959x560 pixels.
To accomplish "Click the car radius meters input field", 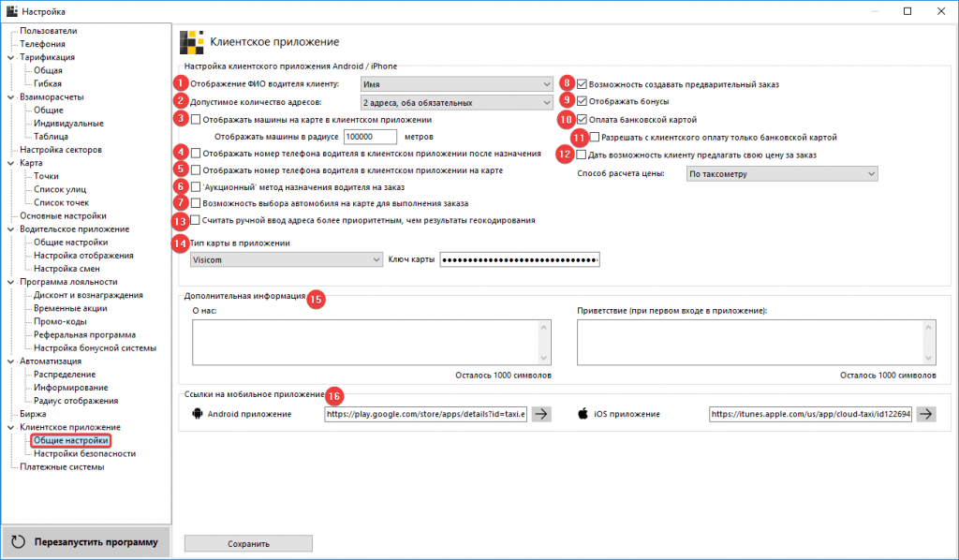I will coord(371,137).
